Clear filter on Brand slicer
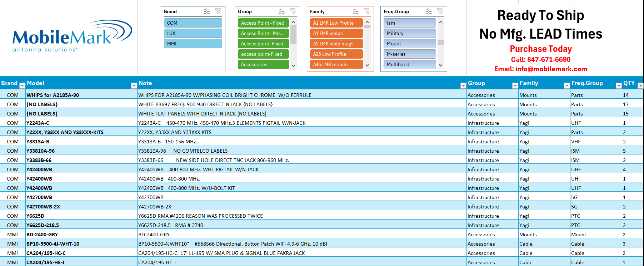This screenshot has height=266, width=644. [x=218, y=11]
